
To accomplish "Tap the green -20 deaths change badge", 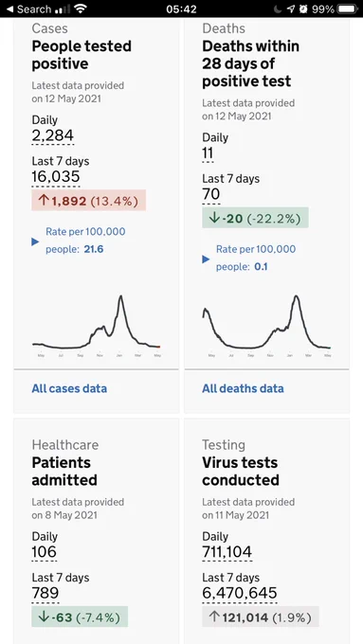I will (255, 218).
